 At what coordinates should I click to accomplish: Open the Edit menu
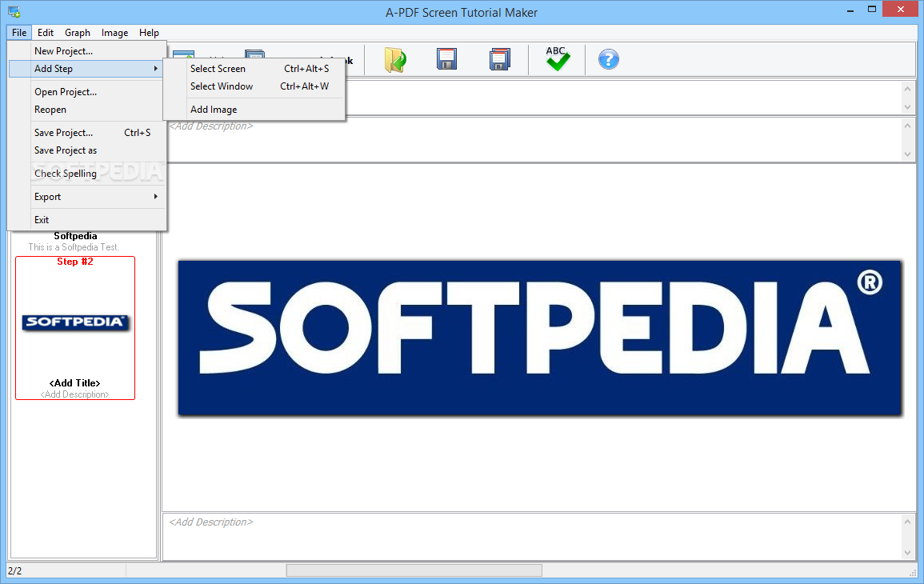pos(46,33)
